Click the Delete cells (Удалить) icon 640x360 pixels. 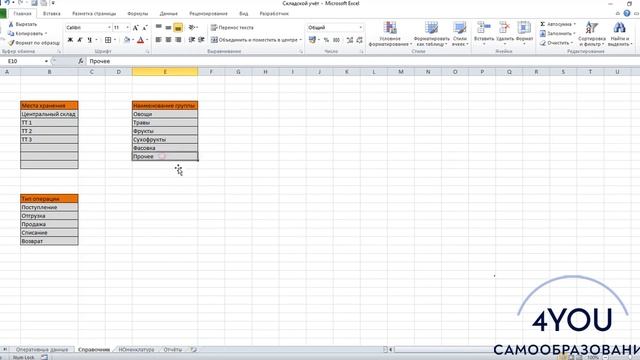pos(504,27)
